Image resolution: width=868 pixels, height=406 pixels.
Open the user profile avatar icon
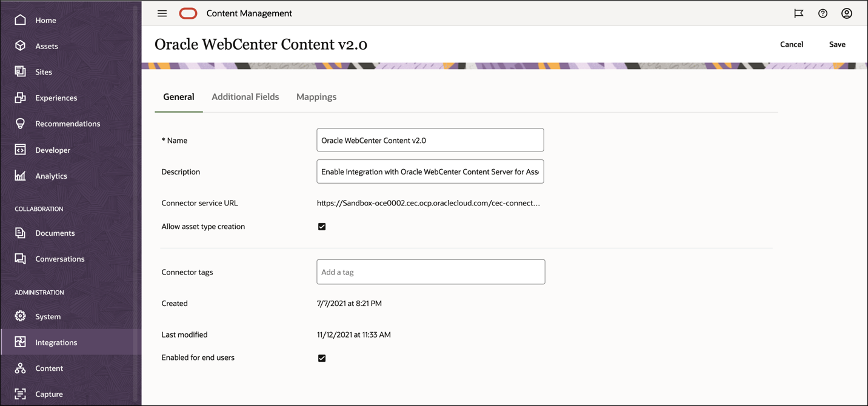coord(847,13)
